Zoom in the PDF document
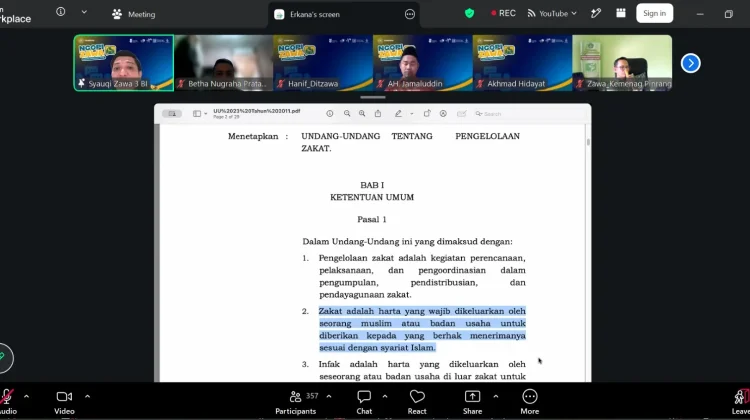Viewport: 750px width, 420px height. coord(362,114)
